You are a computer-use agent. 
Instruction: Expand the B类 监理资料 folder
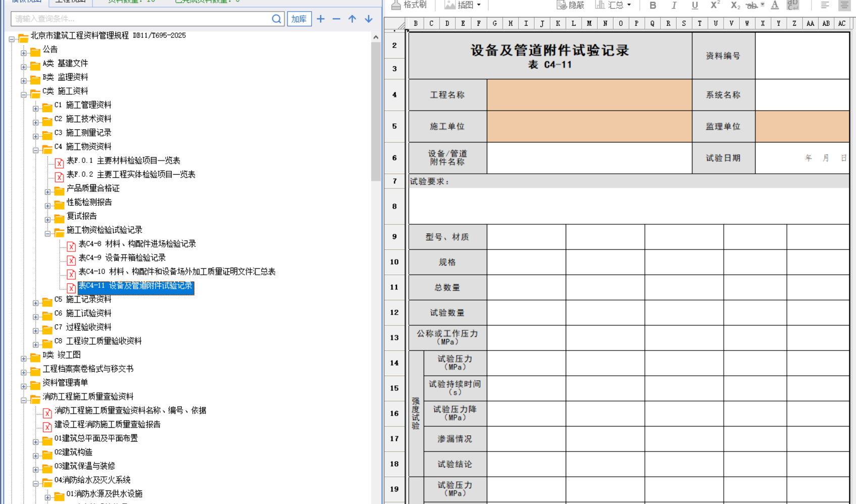pos(24,81)
